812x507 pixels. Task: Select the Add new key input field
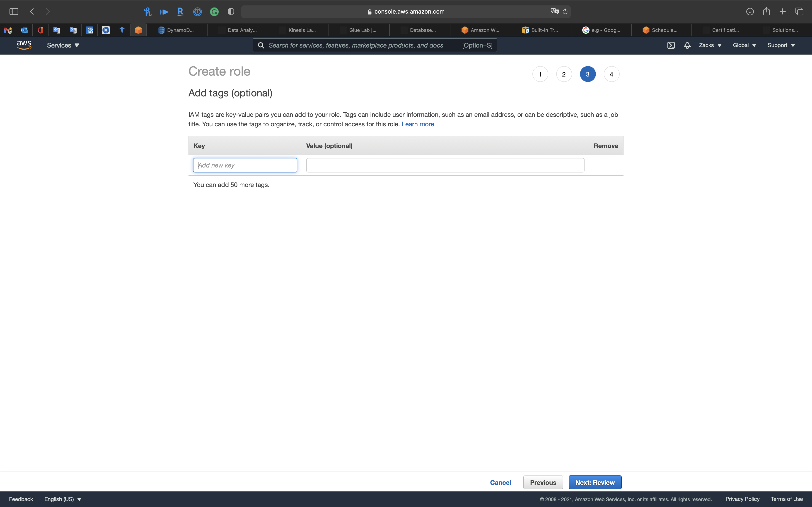pos(245,165)
